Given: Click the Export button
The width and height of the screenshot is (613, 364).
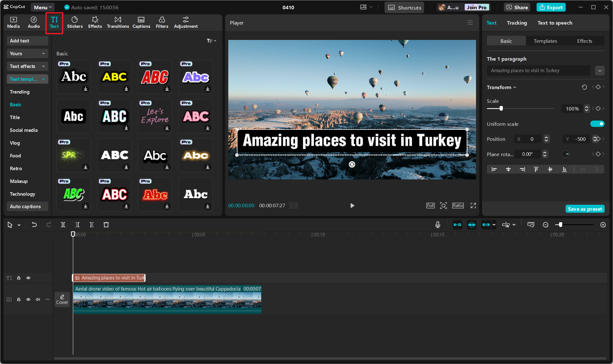Looking at the screenshot, I should click(x=551, y=7).
